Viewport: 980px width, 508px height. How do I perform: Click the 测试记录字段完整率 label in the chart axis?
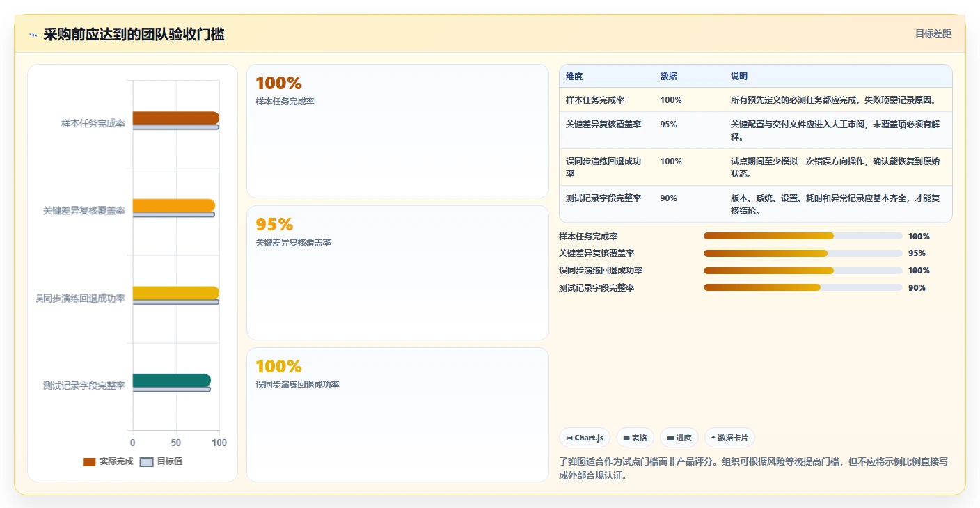[x=84, y=386]
